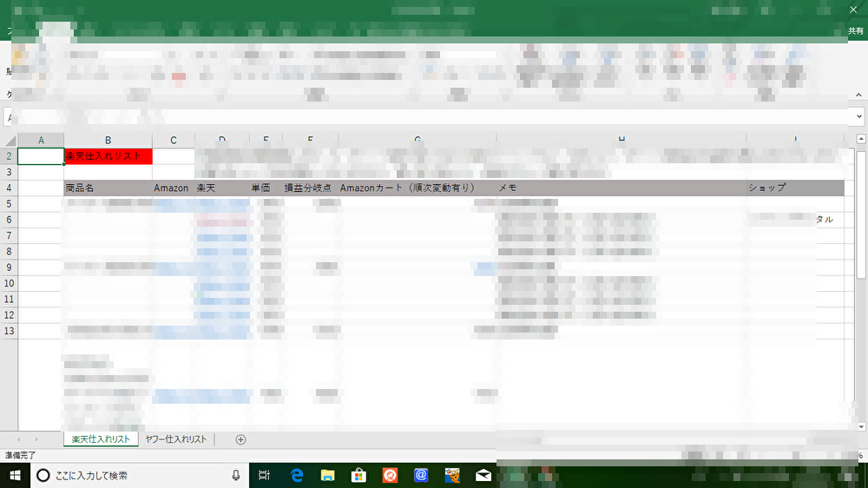Open Microsoft Store from the taskbar
The image size is (868, 488).
point(358,475)
